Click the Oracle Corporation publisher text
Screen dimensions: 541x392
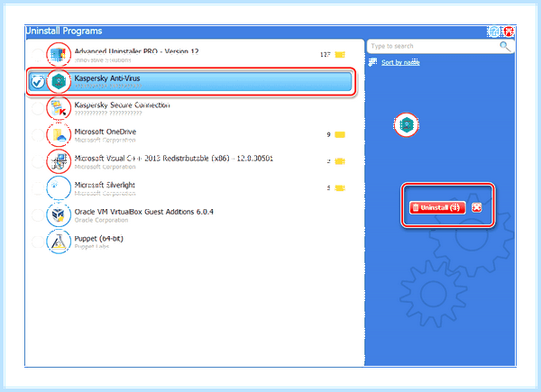101,220
